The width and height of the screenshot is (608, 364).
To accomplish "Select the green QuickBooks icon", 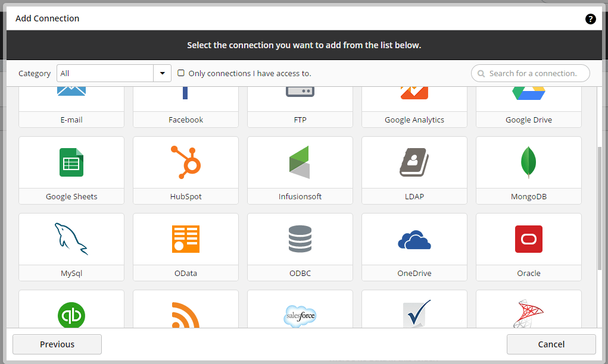I will coord(71,315).
